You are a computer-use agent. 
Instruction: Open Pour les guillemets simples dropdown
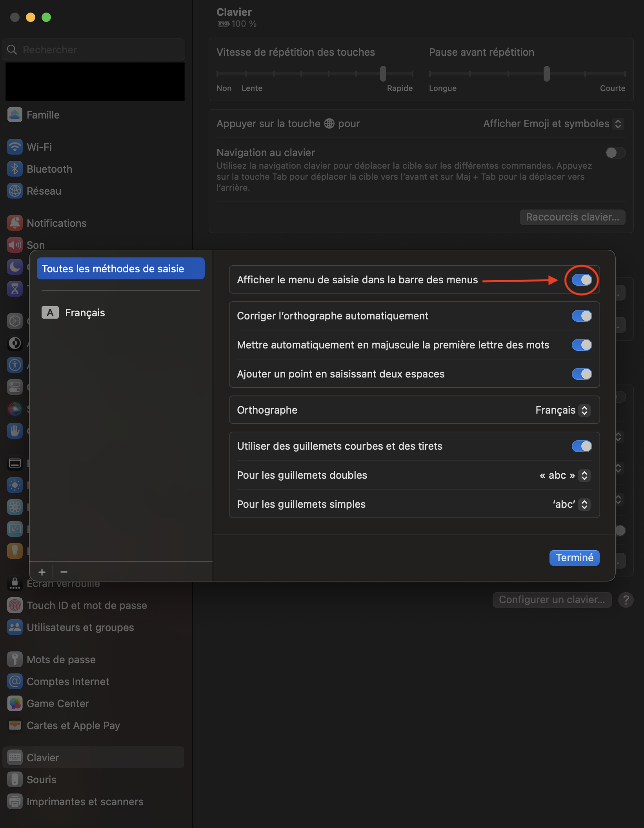571,504
